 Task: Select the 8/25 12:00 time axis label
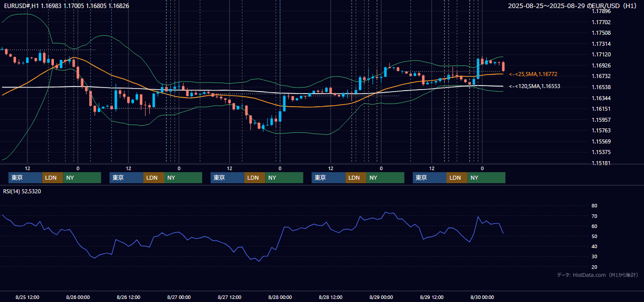(28, 297)
